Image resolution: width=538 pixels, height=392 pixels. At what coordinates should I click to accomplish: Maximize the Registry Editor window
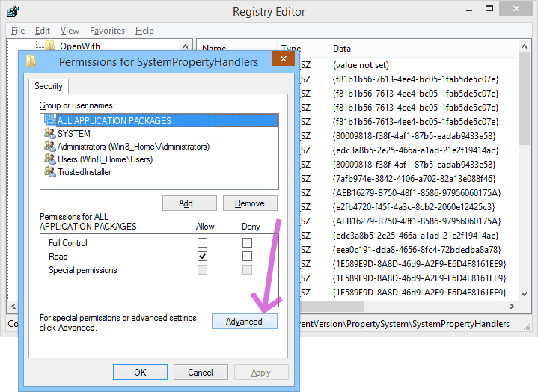click(x=489, y=9)
